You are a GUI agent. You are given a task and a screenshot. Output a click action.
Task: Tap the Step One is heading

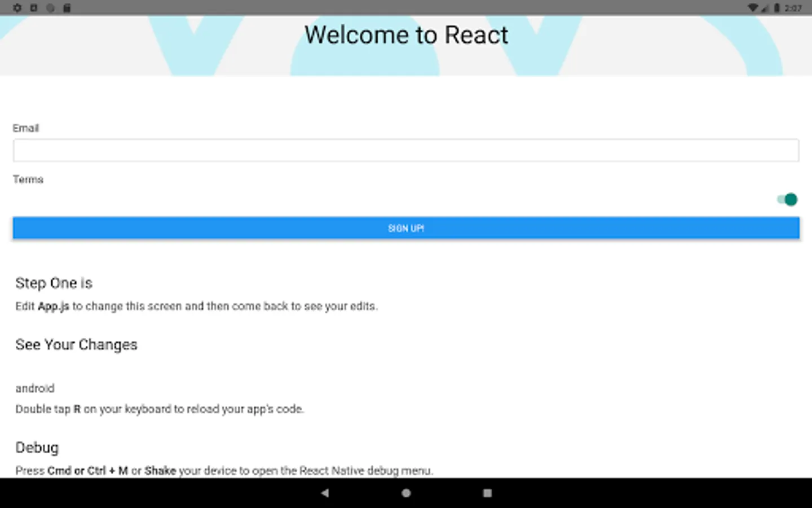pyautogui.click(x=54, y=283)
